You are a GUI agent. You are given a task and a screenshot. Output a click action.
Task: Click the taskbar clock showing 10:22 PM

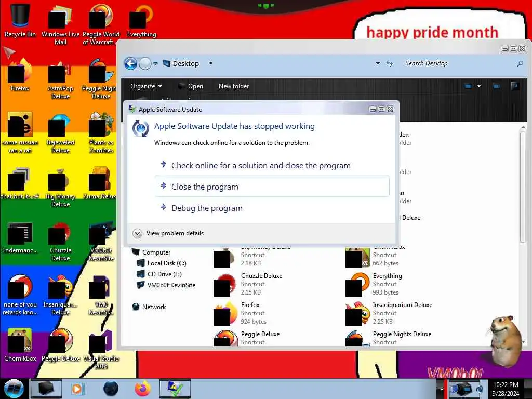click(x=506, y=389)
